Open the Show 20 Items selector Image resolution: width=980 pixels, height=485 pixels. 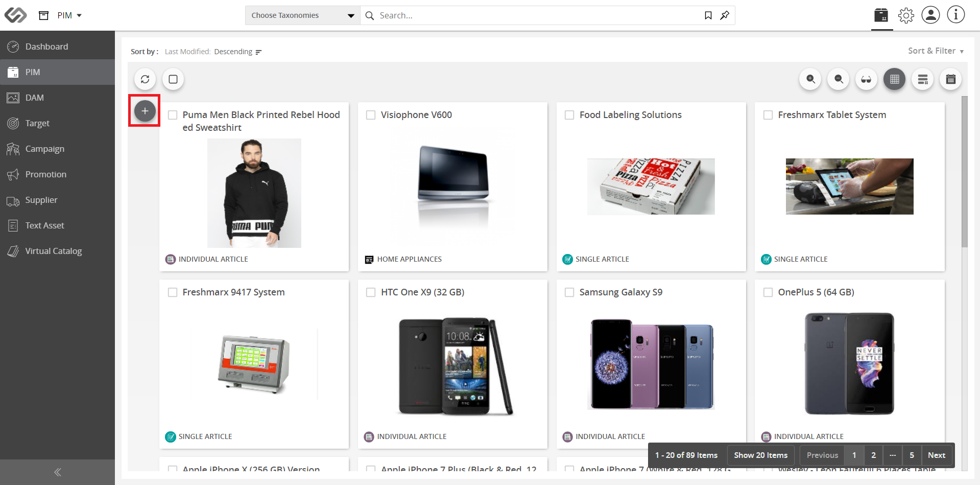click(761, 455)
